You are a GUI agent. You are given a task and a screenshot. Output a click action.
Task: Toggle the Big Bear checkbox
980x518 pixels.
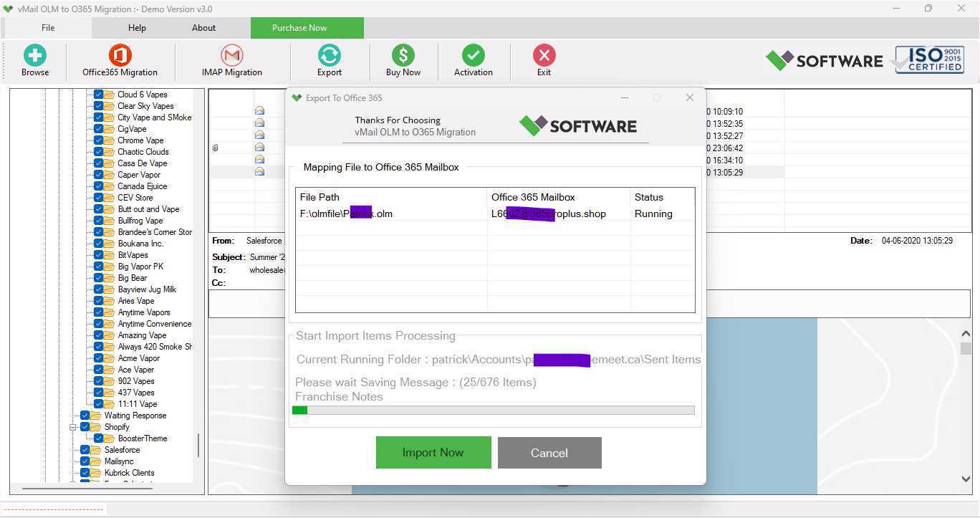click(99, 278)
